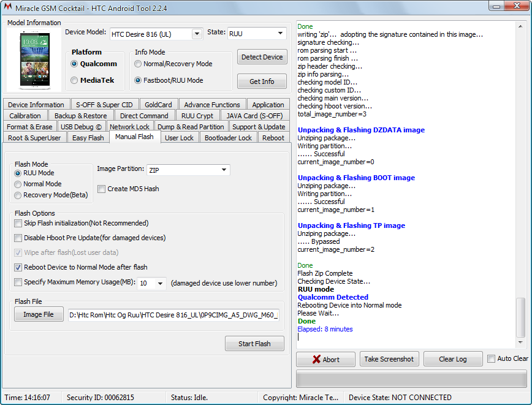Select RUU Mode flash mode
This screenshot has height=405, width=532.
18,173
